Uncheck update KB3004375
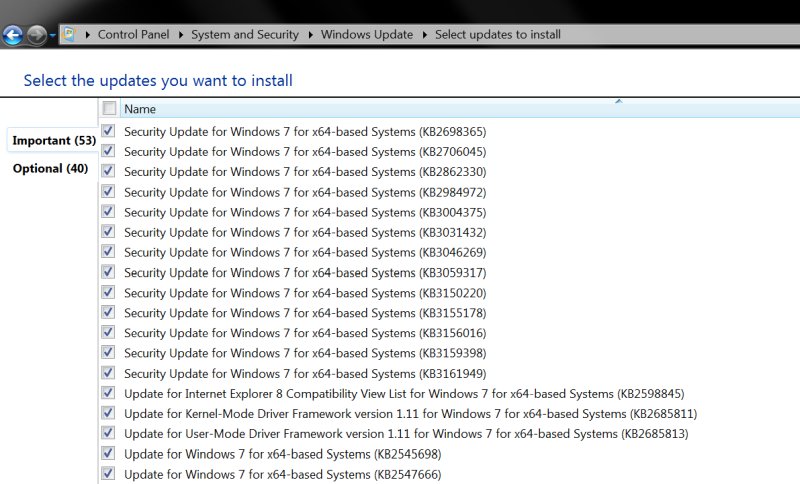The height and width of the screenshot is (484, 800). click(108, 211)
